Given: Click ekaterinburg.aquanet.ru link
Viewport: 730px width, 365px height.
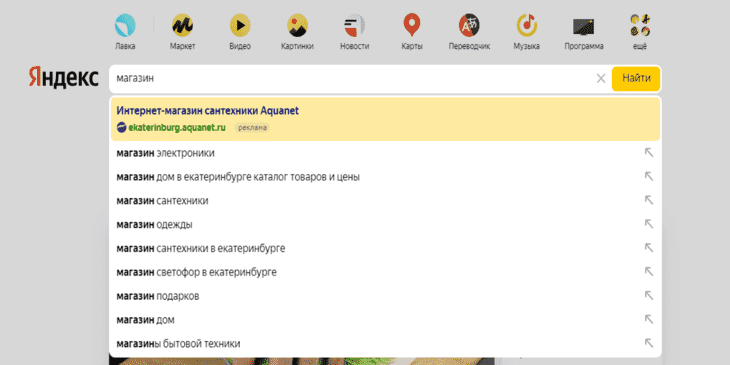Looking at the screenshot, I should tap(177, 127).
